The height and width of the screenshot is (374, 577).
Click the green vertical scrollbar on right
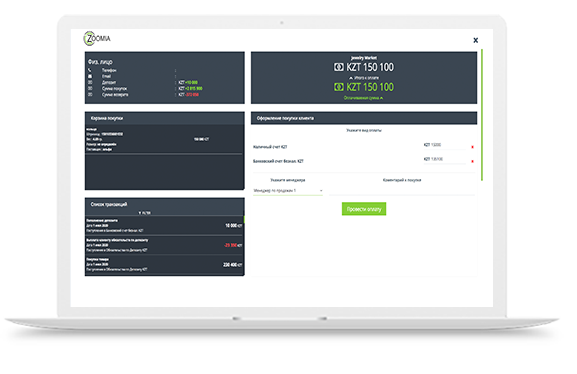[482, 115]
